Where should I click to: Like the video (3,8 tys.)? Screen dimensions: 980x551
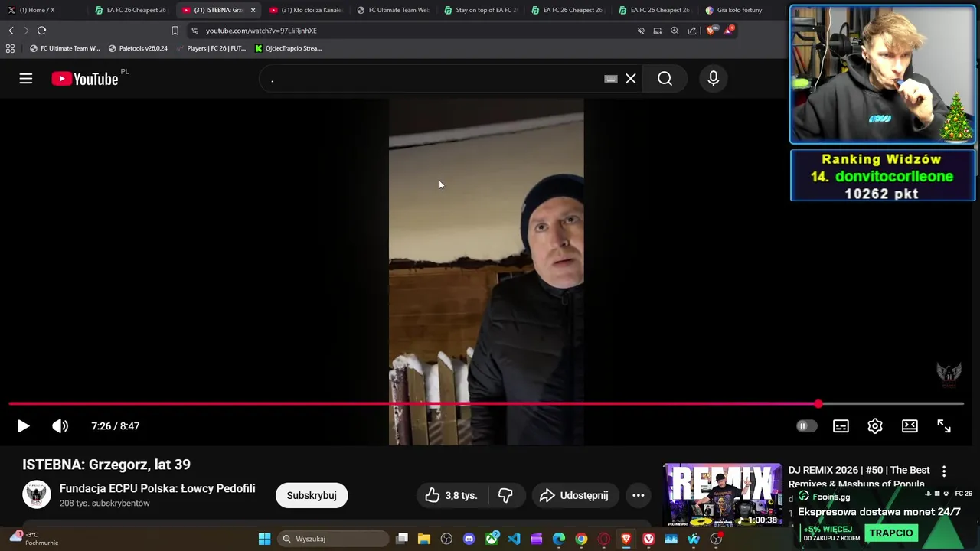click(451, 495)
